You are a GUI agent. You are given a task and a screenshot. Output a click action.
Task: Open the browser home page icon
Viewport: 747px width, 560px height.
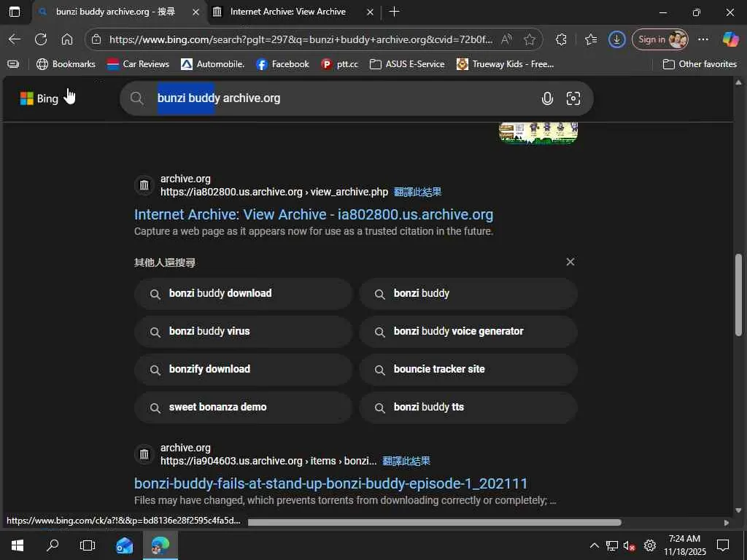point(67,39)
